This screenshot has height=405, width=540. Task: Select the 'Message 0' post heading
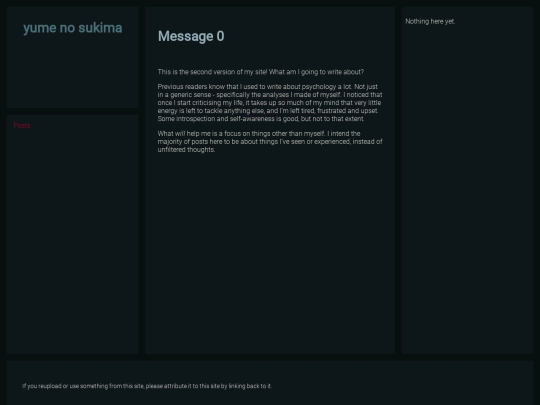pos(191,36)
